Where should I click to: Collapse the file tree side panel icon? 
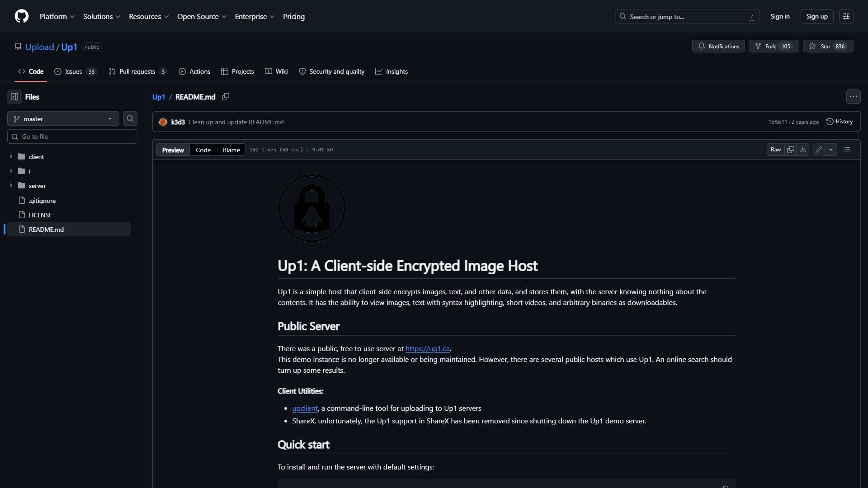(14, 97)
